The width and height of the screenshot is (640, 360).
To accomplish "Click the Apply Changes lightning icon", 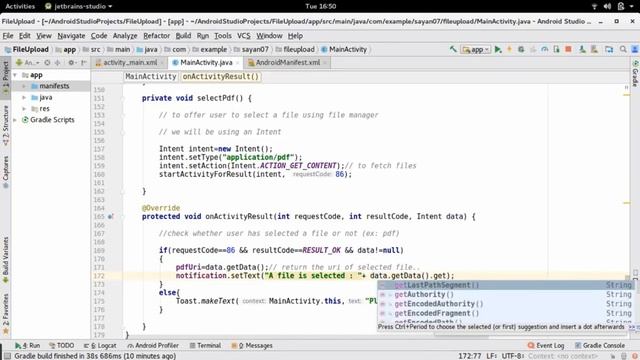I will (509, 49).
